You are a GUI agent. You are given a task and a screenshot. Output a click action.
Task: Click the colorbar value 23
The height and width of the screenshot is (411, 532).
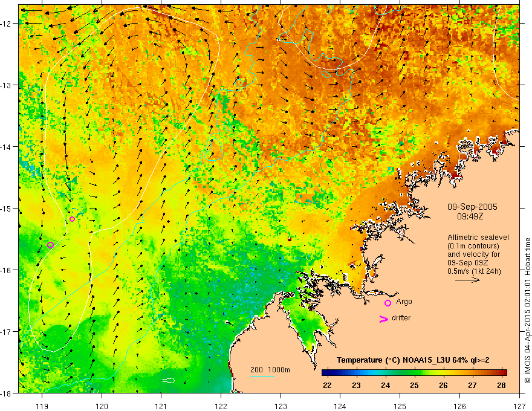[356, 386]
